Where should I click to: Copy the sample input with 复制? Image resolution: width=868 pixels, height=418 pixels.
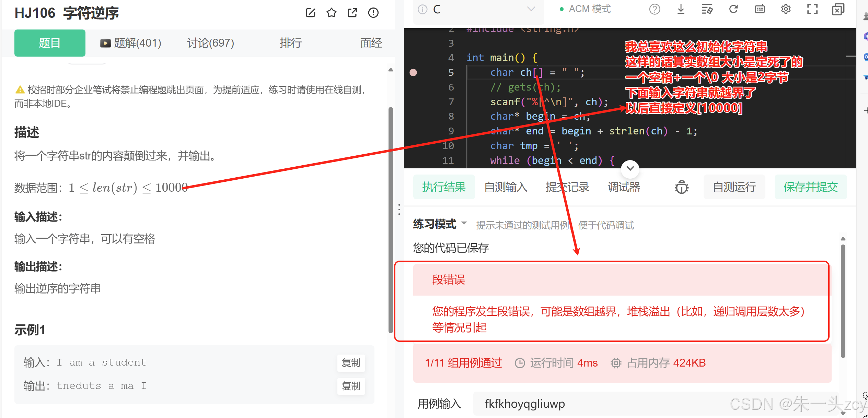point(351,362)
